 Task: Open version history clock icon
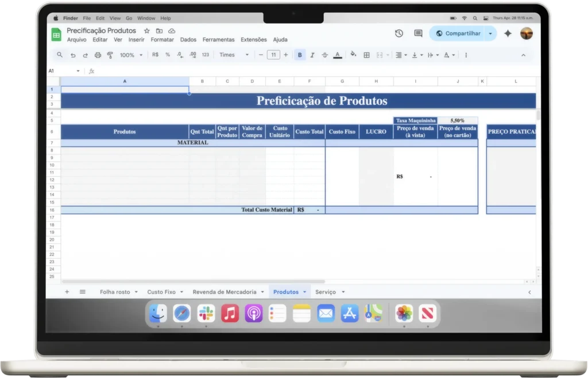pyautogui.click(x=399, y=33)
